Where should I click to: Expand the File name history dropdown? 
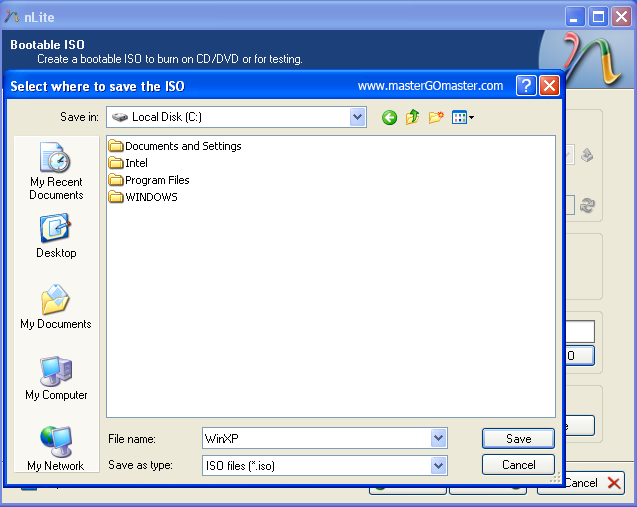pos(438,438)
